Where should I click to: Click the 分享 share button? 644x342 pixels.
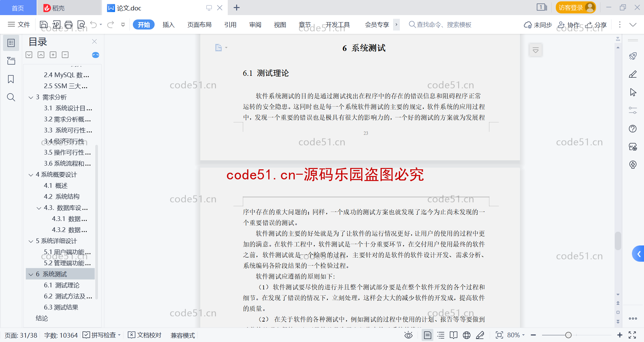596,25
